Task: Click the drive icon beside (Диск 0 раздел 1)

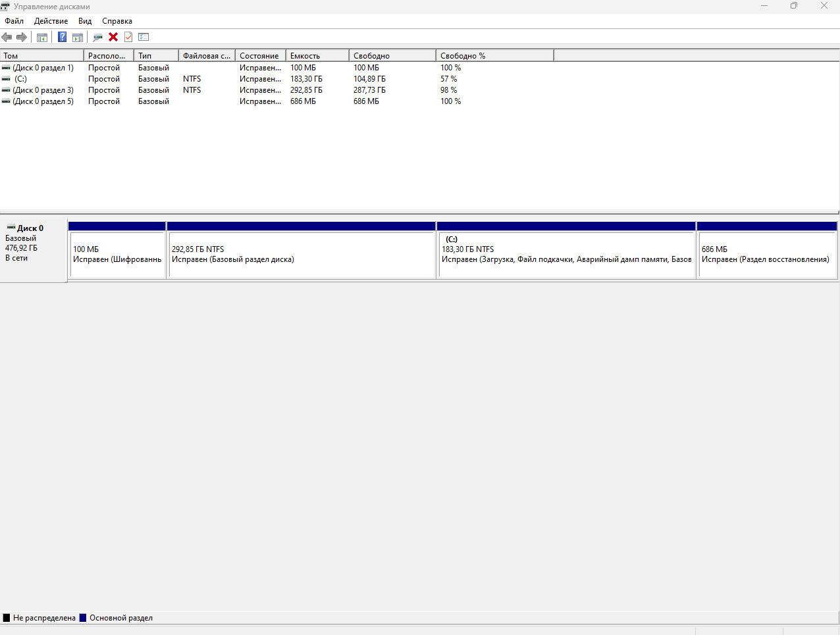Action: (6, 68)
